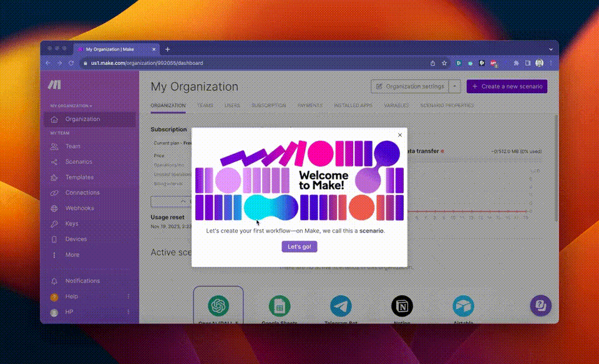Open the options dots next to HP
599x364 pixels.
click(x=129, y=312)
